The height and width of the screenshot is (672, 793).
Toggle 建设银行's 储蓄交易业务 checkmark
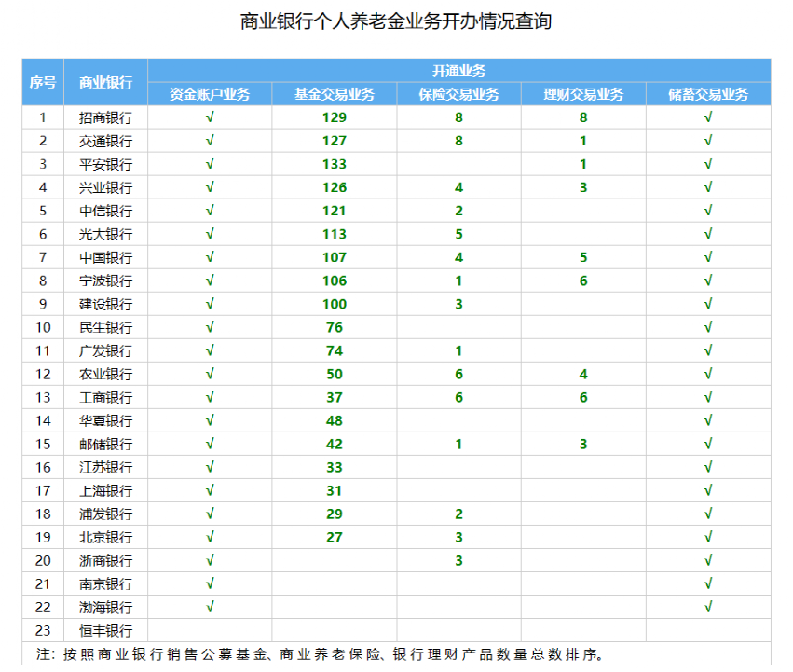point(709,304)
